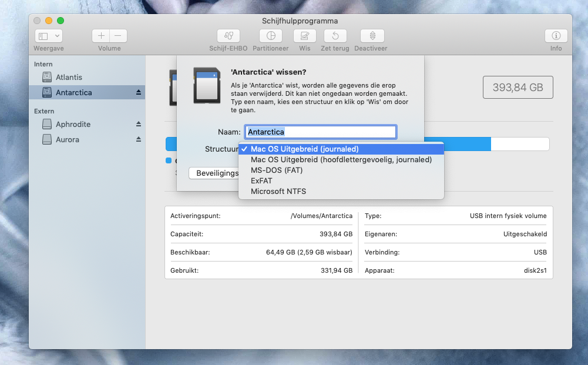This screenshot has width=588, height=365.
Task: Click the Atlantis drive icon
Action: pos(47,77)
